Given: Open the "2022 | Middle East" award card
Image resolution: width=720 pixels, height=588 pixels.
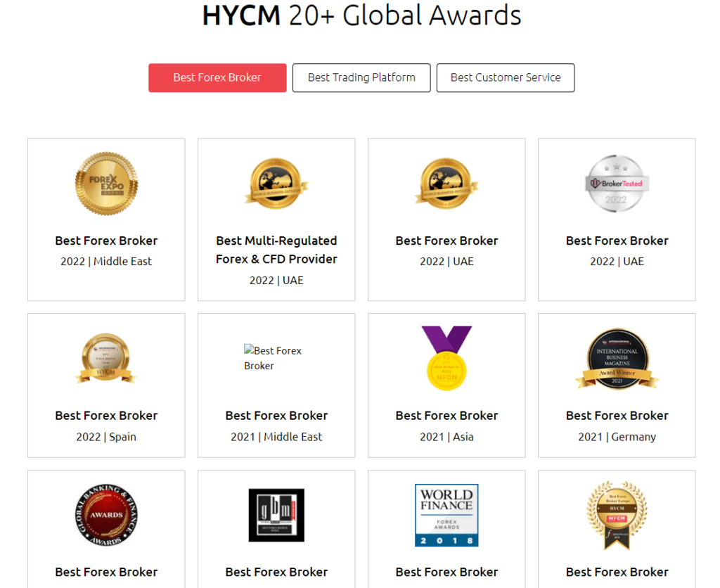Looking at the screenshot, I should (x=106, y=219).
